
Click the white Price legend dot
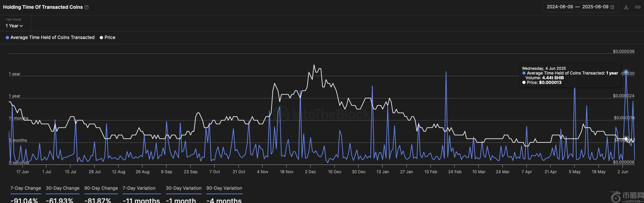[101, 37]
